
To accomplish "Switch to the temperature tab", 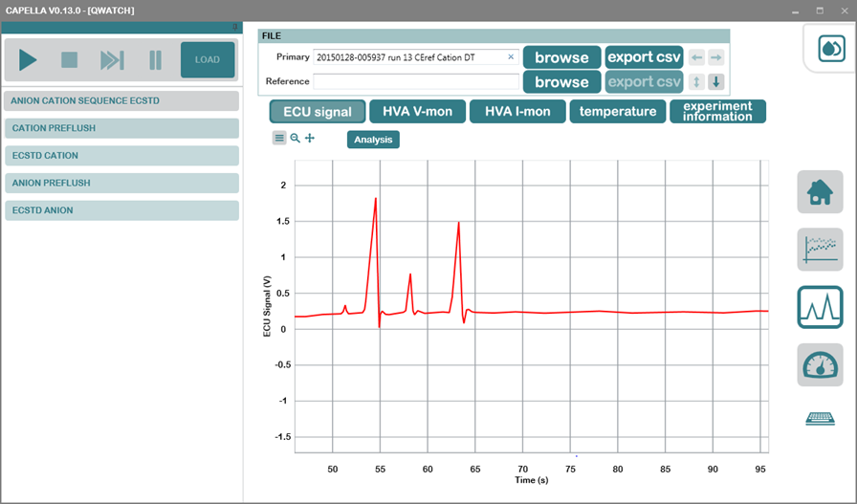I will tap(618, 112).
